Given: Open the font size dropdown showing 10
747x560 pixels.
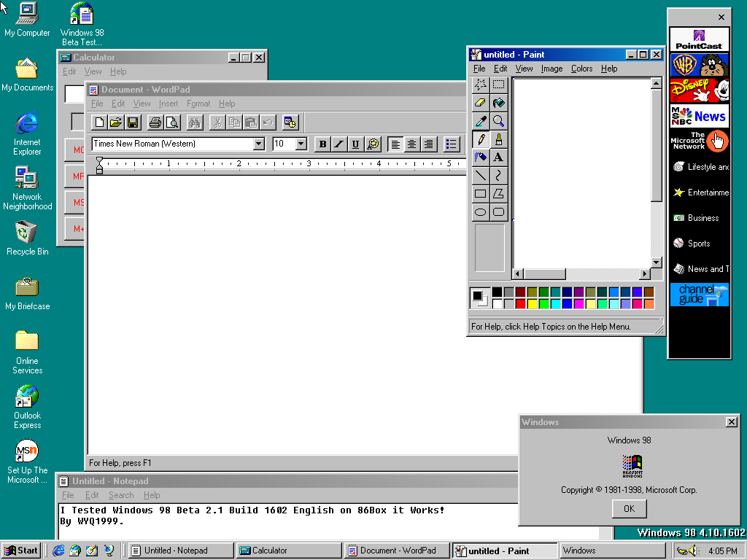Looking at the screenshot, I should click(x=301, y=144).
